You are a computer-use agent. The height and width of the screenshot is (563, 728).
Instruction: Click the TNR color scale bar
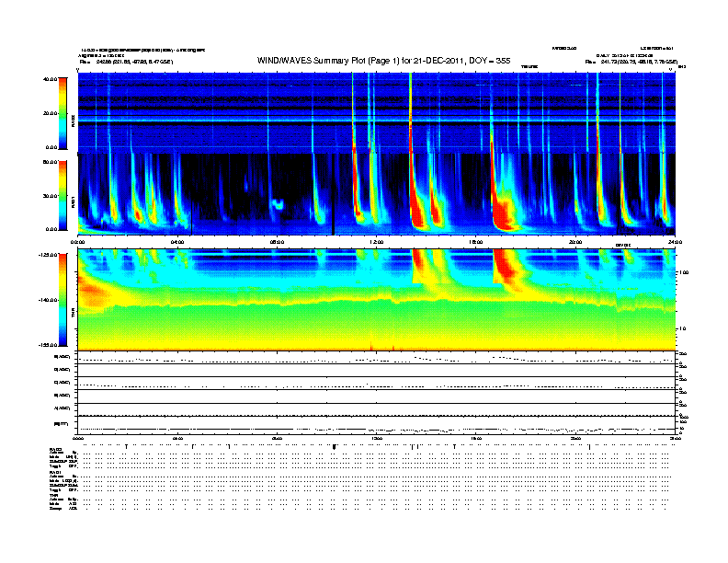click(x=63, y=300)
